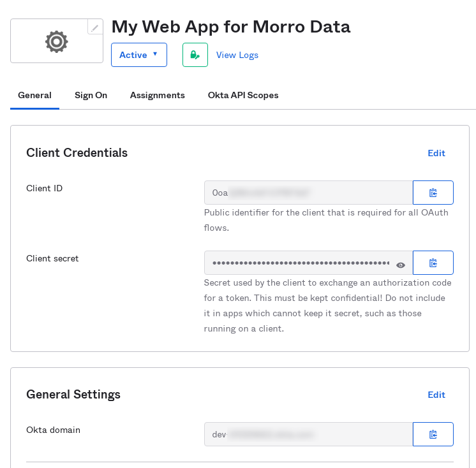Screen dimensions: 476x468
Task: Click the Client ID field
Action: (308, 193)
